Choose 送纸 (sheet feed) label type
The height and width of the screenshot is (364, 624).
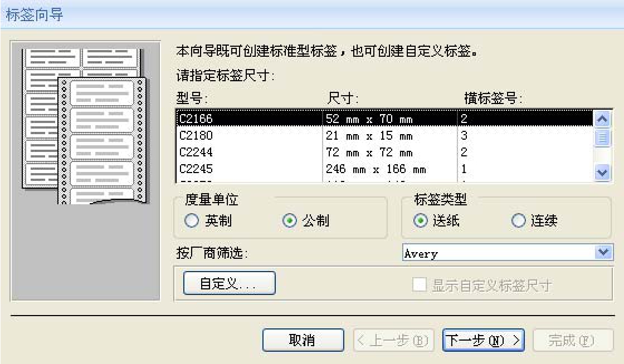[x=420, y=221]
